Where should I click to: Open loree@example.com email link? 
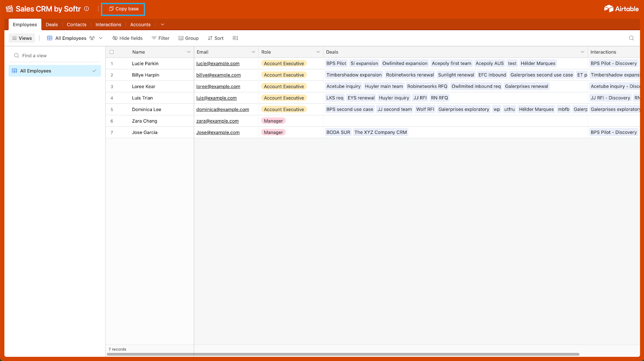218,86
